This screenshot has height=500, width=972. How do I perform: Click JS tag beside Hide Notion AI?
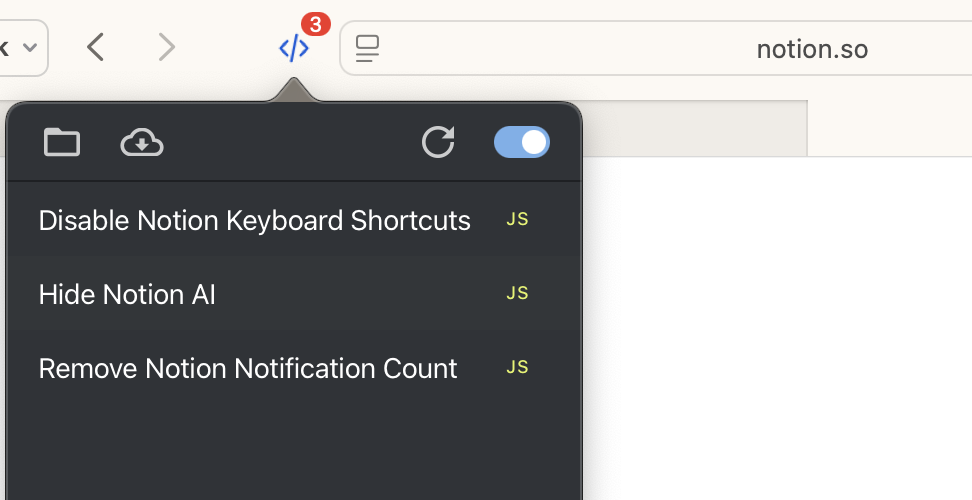(517, 293)
